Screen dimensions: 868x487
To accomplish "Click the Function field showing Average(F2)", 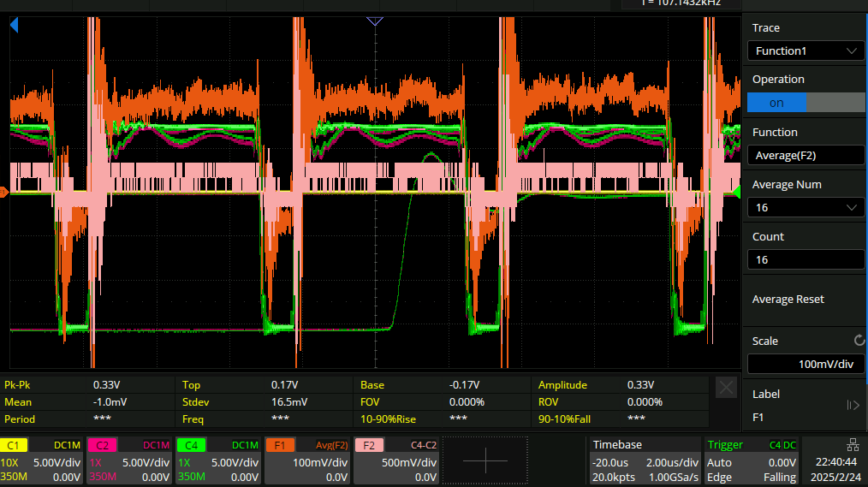I will tap(806, 155).
